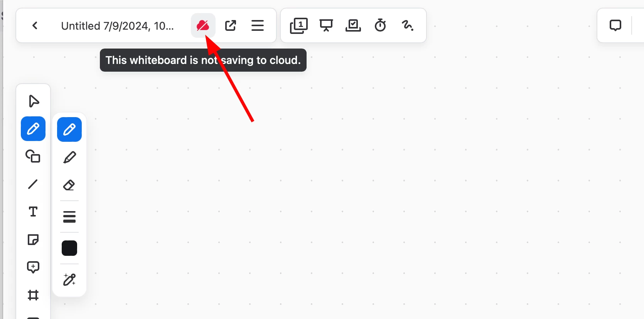Image resolution: width=644 pixels, height=319 pixels.
Task: Select the Text tool
Action: tap(33, 212)
